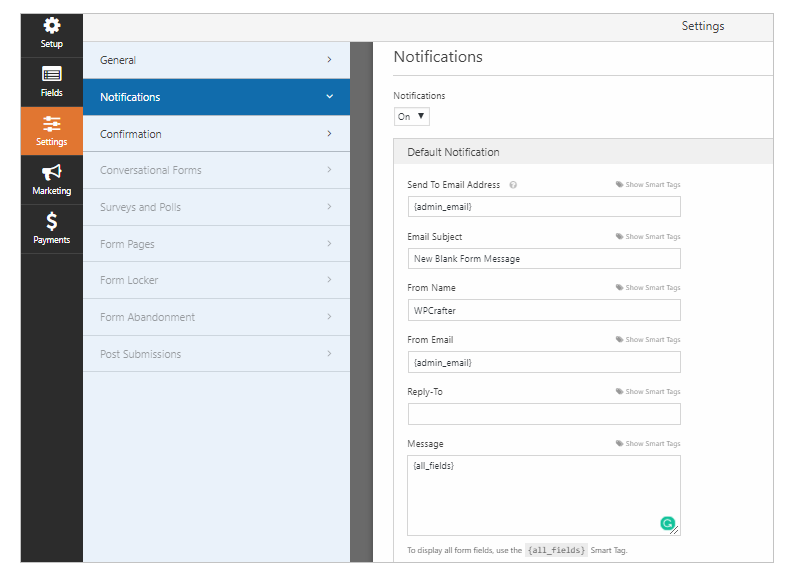
Task: Click the Message text area
Action: click(x=544, y=495)
